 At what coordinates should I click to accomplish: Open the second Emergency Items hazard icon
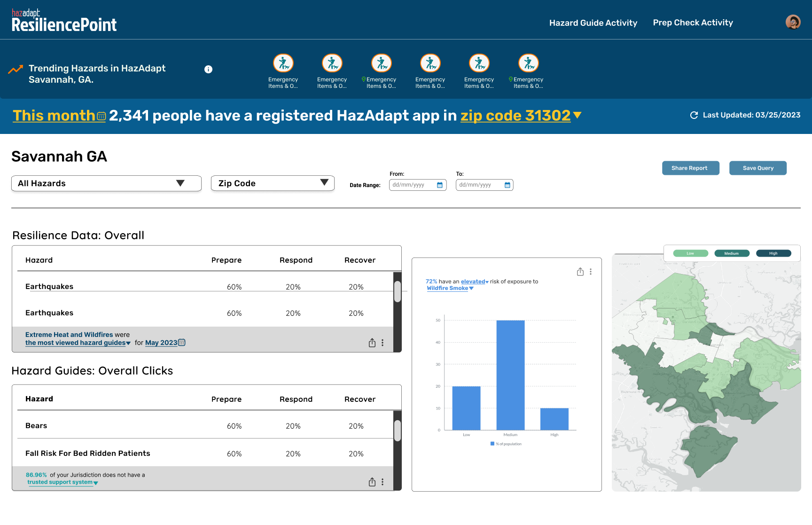[332, 63]
